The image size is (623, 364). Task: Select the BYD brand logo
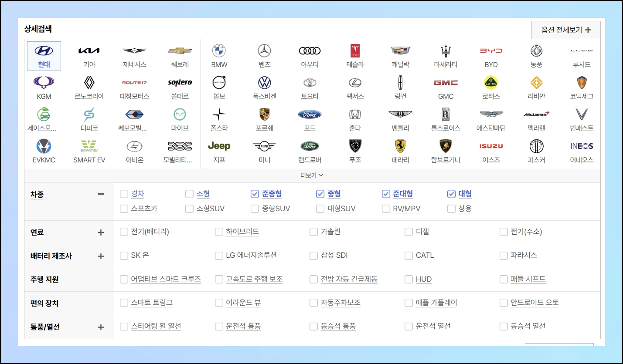tap(491, 51)
